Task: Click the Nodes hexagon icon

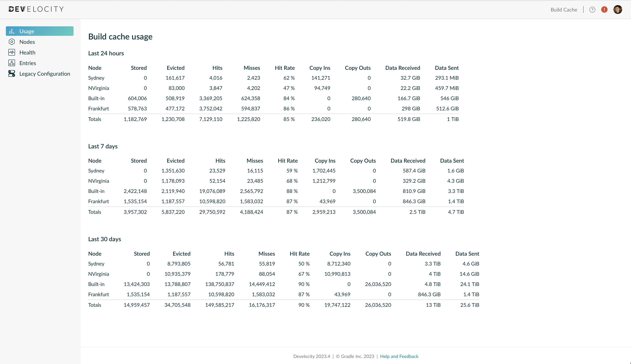Action: click(12, 42)
